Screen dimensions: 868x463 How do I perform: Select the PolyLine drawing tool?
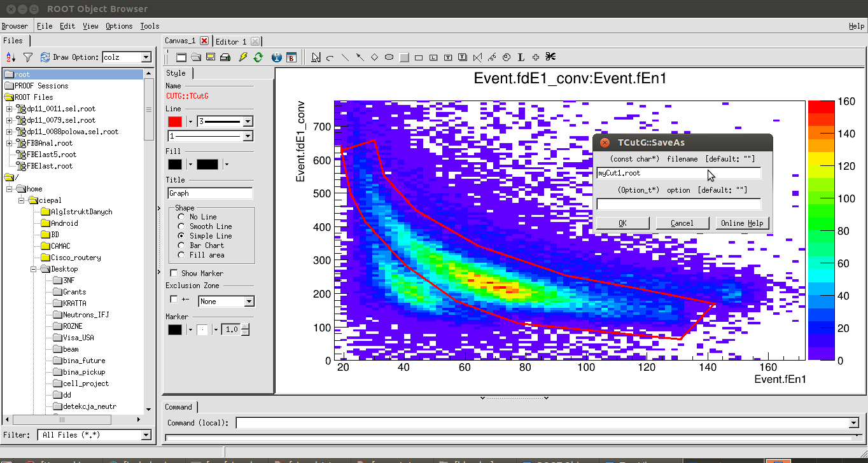pyautogui.click(x=477, y=57)
